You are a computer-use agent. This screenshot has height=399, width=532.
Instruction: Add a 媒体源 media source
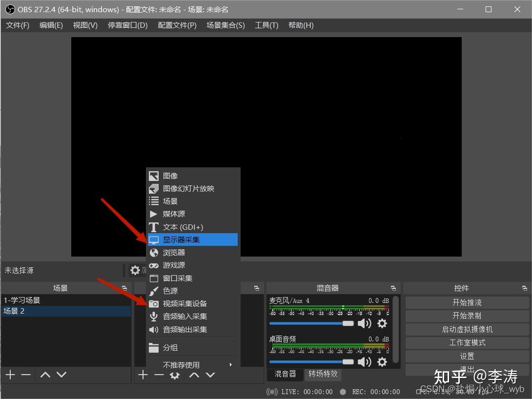[x=193, y=214]
